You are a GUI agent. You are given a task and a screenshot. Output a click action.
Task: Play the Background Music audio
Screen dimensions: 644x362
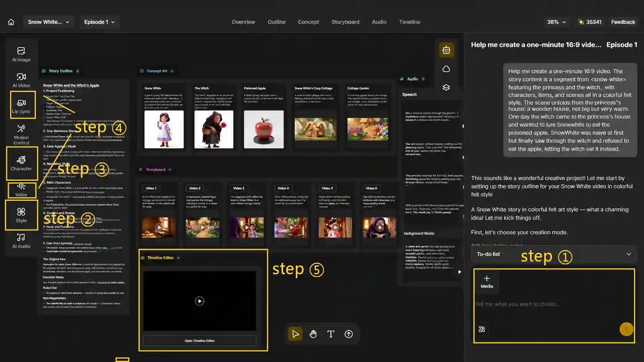[x=460, y=272]
